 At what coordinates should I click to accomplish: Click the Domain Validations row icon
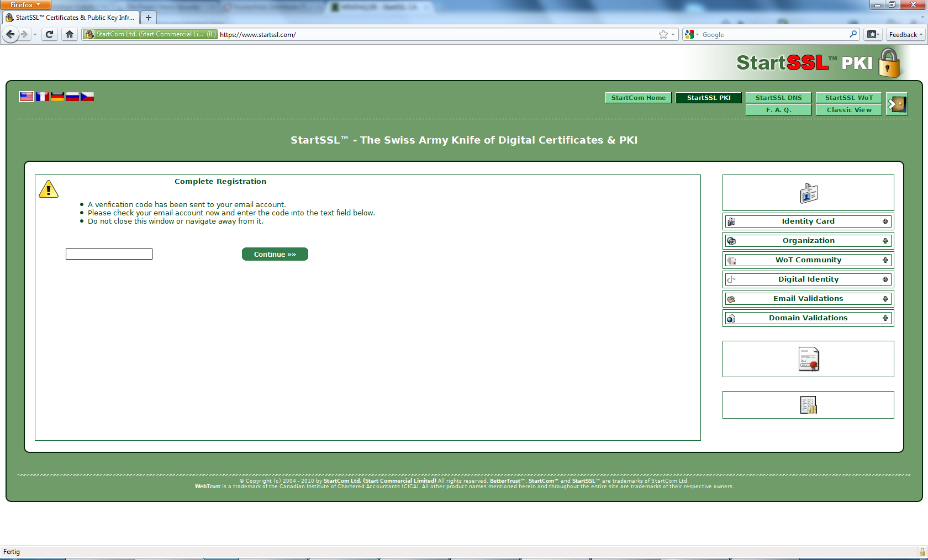point(731,318)
